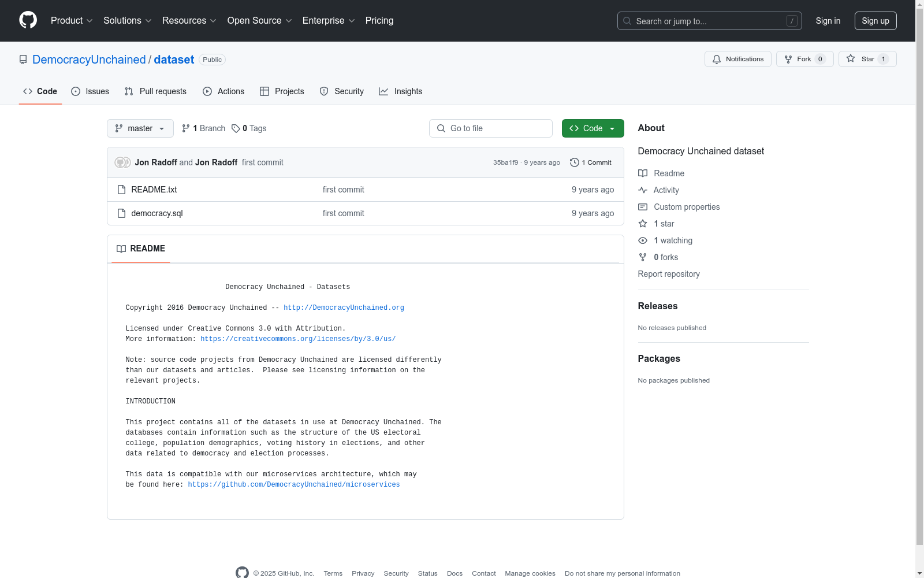This screenshot has height=578, width=924.
Task: Click the Pricing link in the header
Action: 379,21
